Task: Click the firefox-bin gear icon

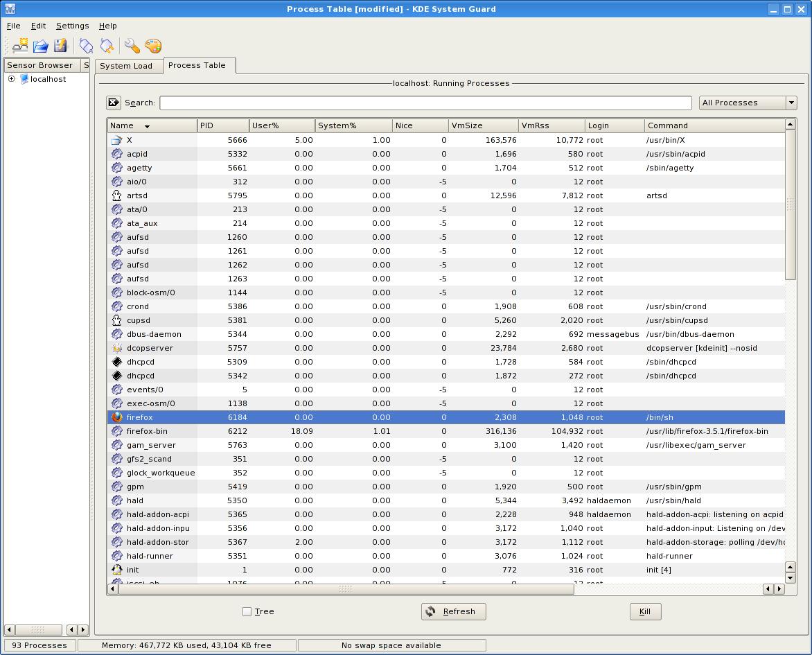Action: click(x=117, y=431)
